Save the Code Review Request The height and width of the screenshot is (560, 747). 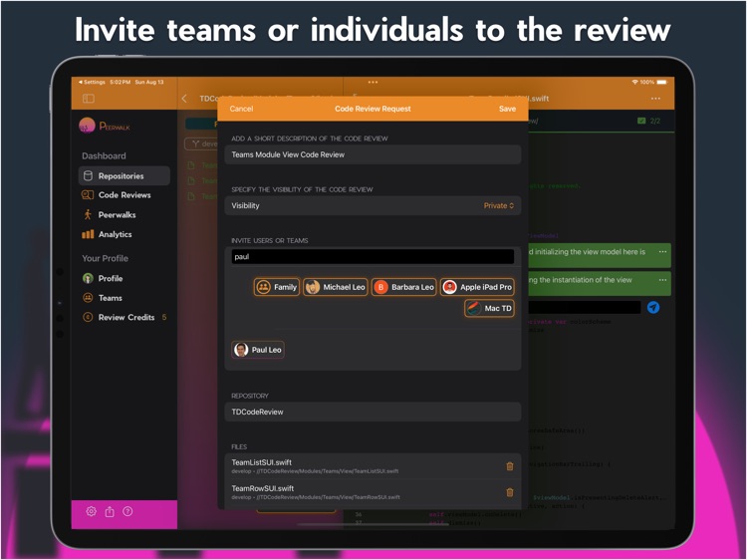point(507,109)
